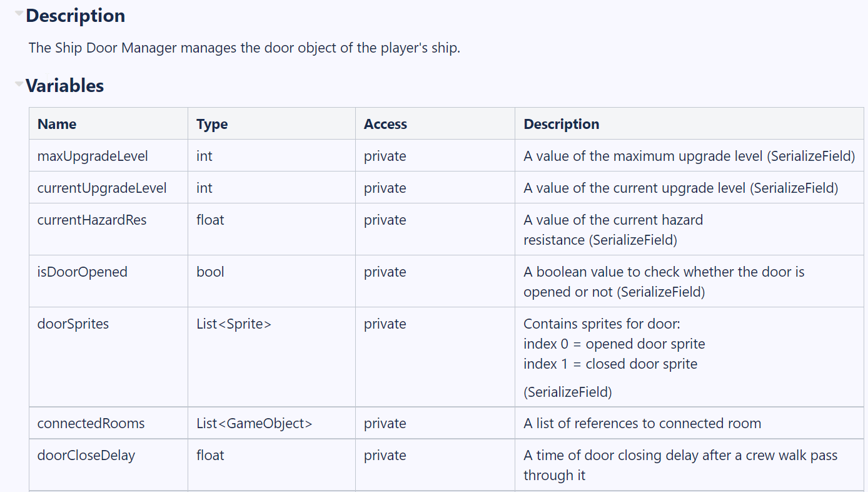Click the Description column header in table
Viewport: 868px width, 492px height.
689,124
